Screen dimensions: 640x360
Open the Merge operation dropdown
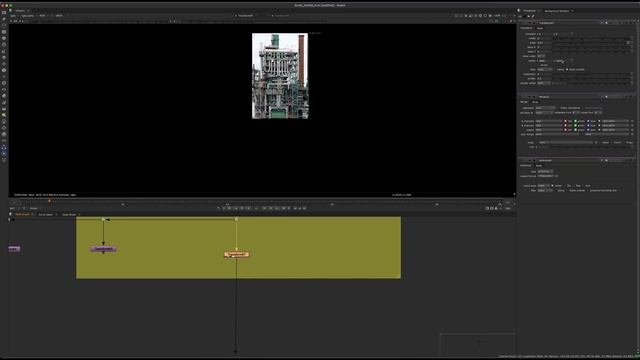click(544, 108)
